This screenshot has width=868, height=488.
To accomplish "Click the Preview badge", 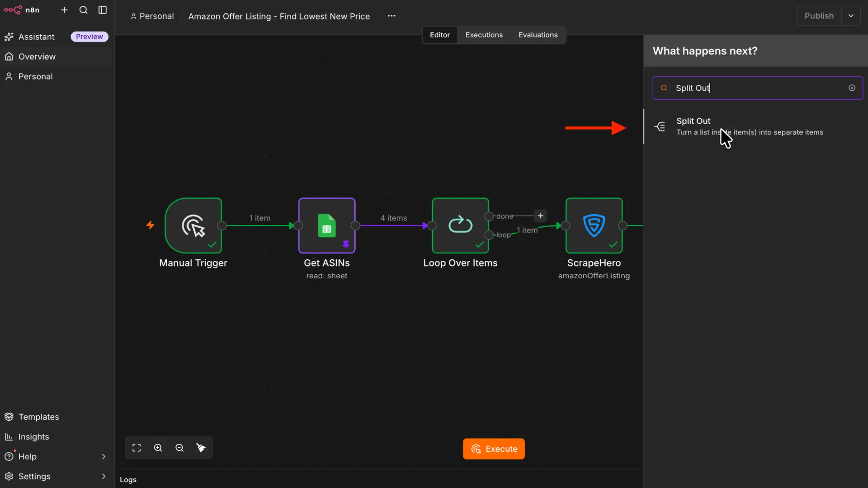I will tap(89, 37).
